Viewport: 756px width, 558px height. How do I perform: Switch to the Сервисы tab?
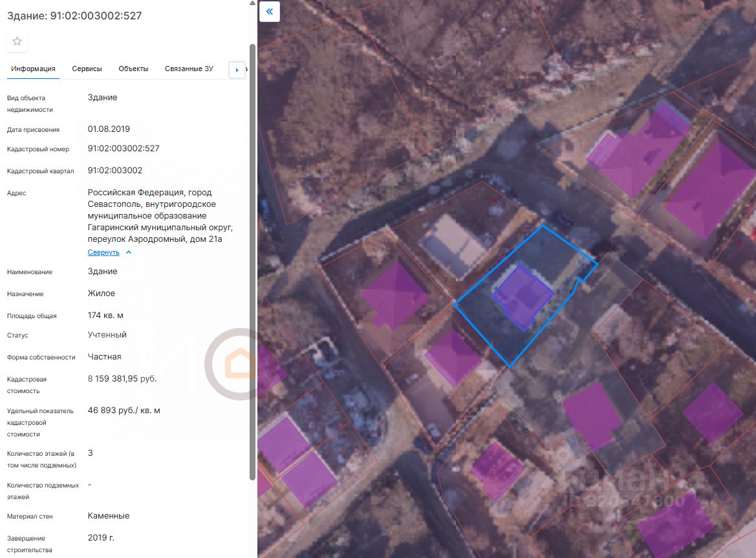[x=87, y=69]
